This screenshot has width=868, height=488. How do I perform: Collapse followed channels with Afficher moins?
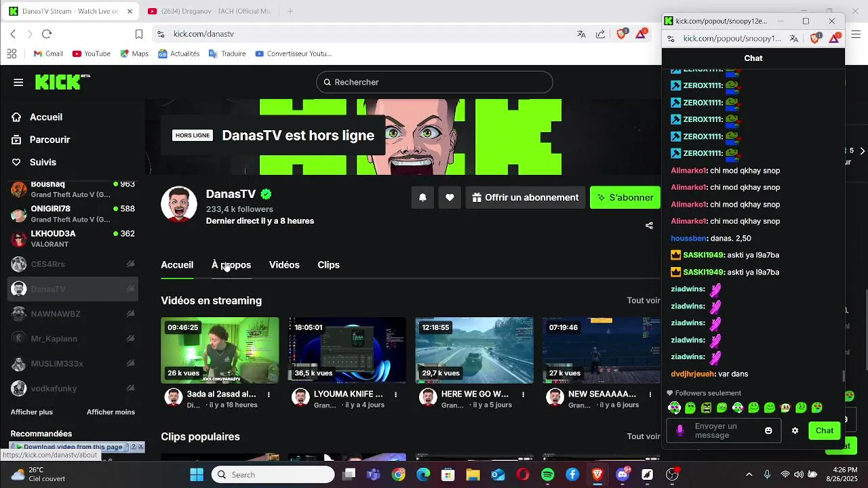[111, 412]
